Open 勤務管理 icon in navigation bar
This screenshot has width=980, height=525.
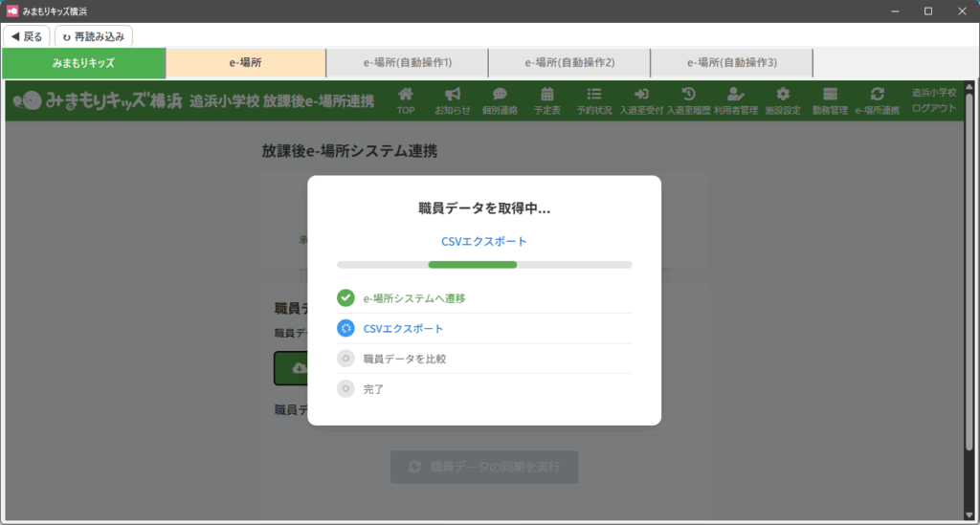point(830,95)
